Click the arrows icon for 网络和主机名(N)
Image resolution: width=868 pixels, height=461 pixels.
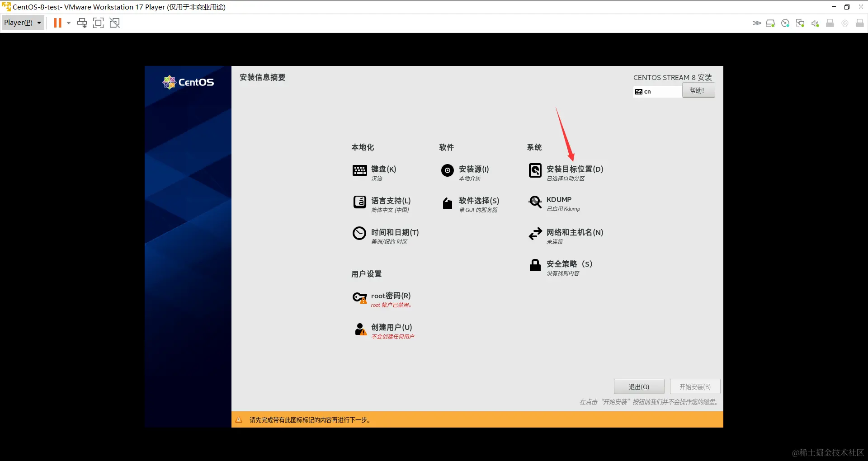point(535,234)
